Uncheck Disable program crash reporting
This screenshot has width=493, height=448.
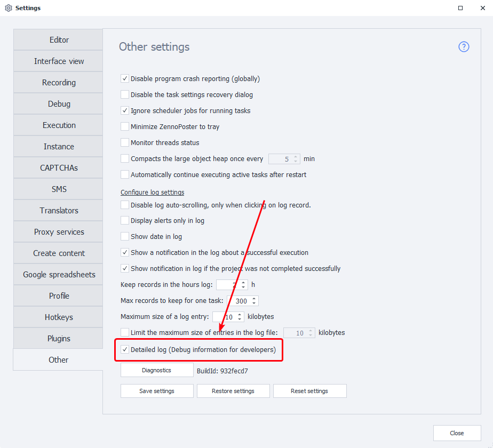[x=125, y=79]
